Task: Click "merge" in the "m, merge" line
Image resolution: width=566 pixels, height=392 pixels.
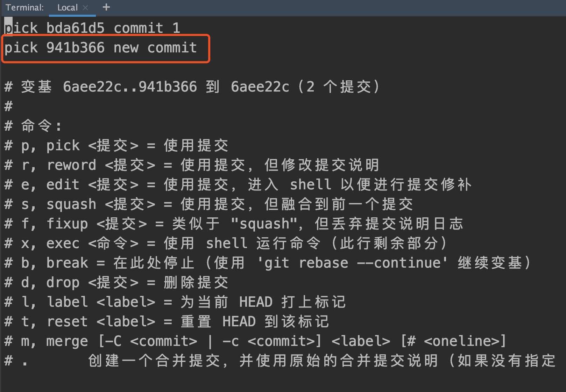Action: [x=67, y=341]
